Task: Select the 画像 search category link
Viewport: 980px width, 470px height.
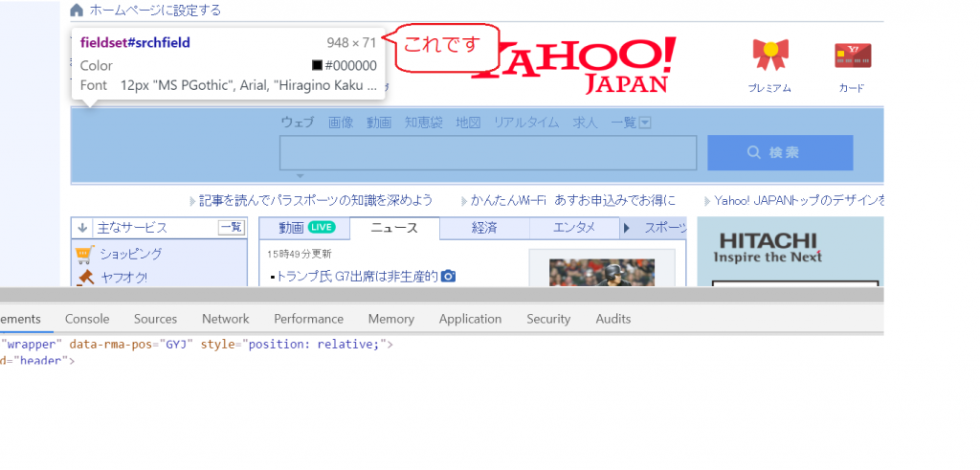Action: [x=340, y=123]
